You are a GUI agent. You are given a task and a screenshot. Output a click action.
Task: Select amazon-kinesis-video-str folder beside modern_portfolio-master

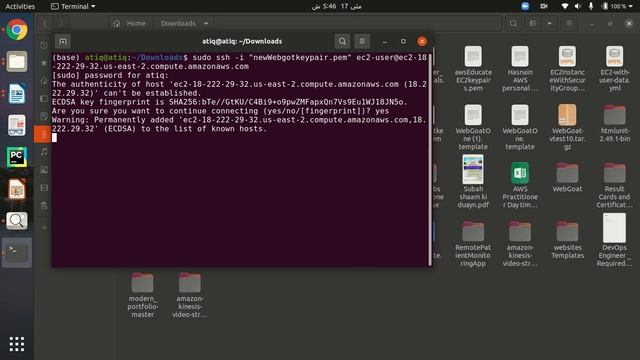coord(190,295)
